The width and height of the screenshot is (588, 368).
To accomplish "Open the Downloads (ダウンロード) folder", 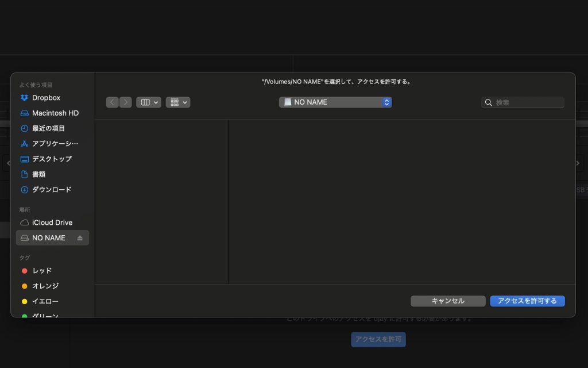I will tap(52, 189).
